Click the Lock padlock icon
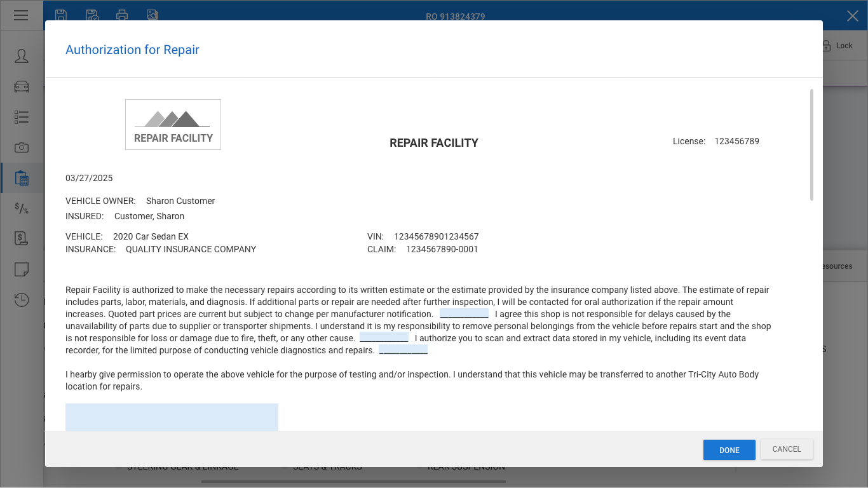This screenshot has height=488, width=868. (827, 45)
